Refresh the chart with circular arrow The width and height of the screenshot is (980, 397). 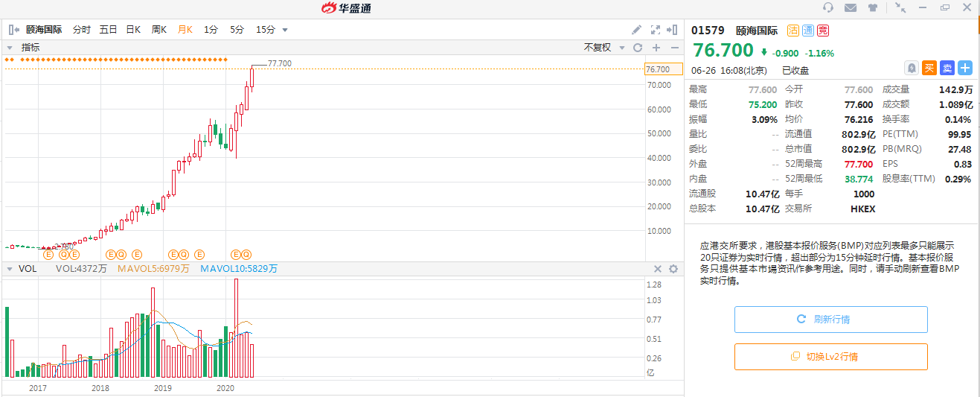[x=637, y=47]
